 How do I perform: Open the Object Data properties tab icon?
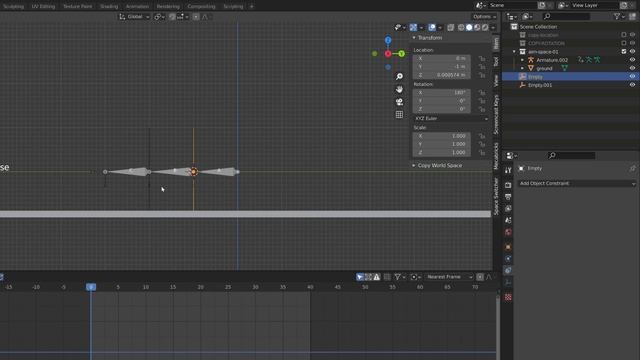(x=508, y=282)
